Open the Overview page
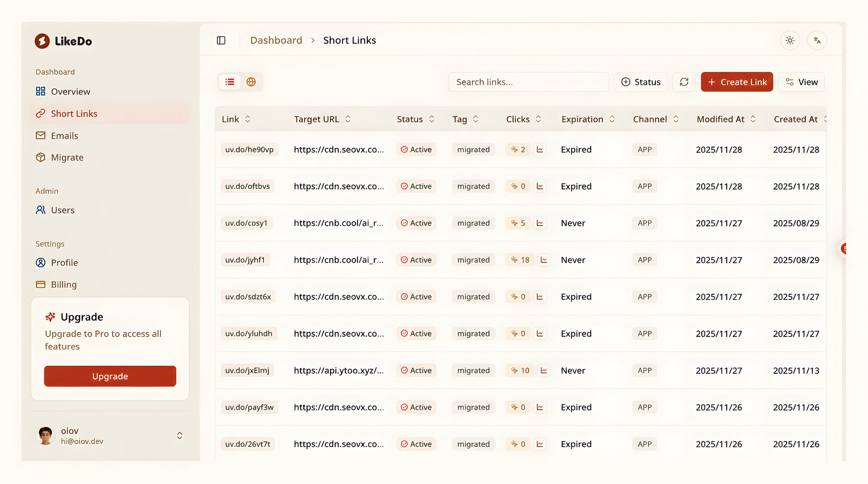 coord(110,91)
